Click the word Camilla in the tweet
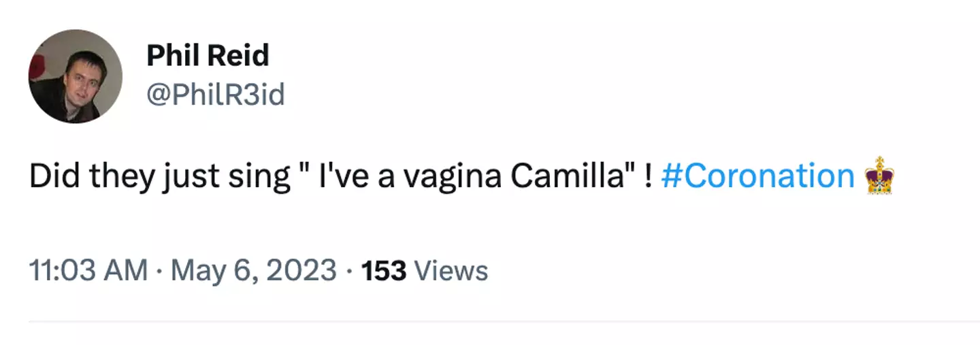 (568, 177)
